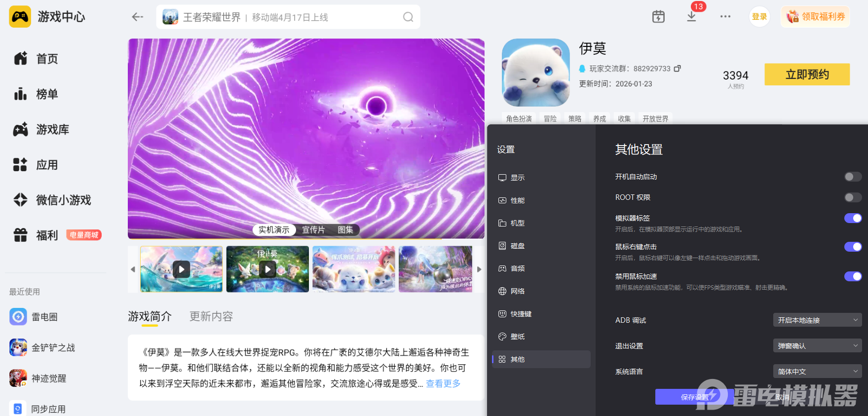Open 游戏库 game library in sidebar
The width and height of the screenshot is (868, 416).
pos(41,130)
